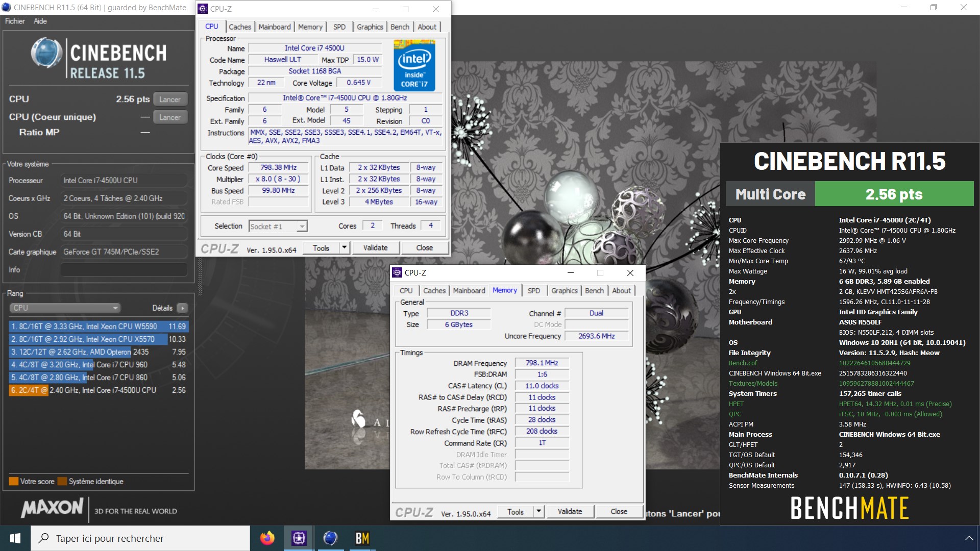Click Lancer for CPU (Coeur unique)
The image size is (980, 551).
pyautogui.click(x=170, y=117)
